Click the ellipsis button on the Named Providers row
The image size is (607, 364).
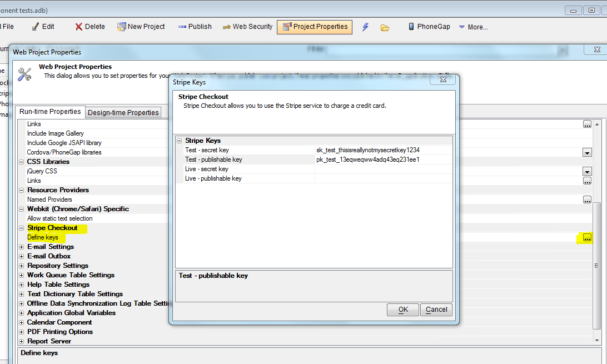coord(587,200)
